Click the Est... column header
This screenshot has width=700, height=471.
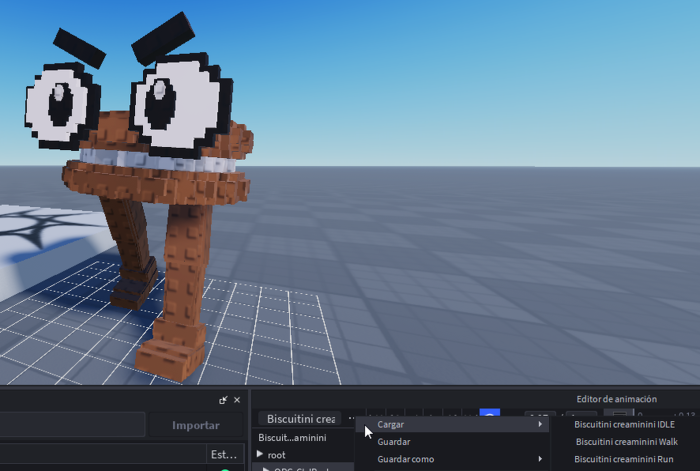pos(225,455)
